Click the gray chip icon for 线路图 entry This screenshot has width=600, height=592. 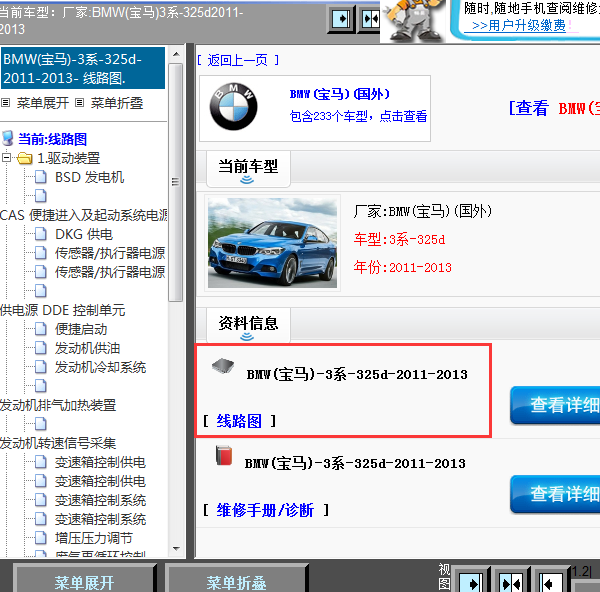(223, 365)
